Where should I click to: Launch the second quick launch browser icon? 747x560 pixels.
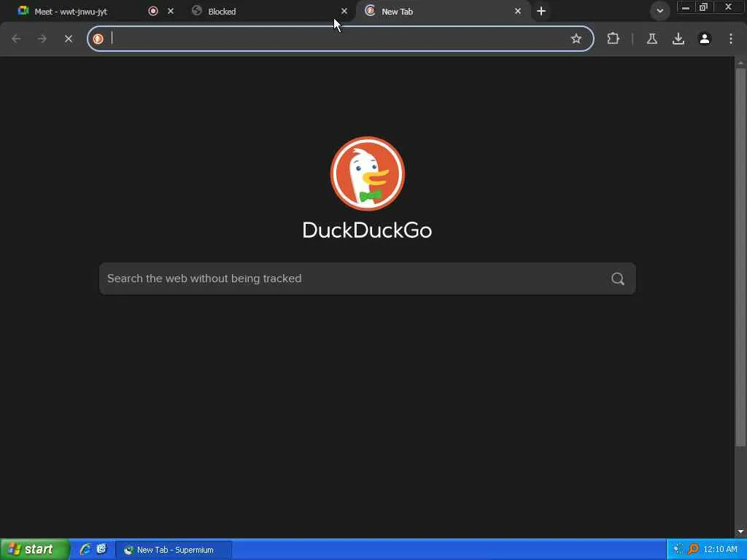(101, 549)
